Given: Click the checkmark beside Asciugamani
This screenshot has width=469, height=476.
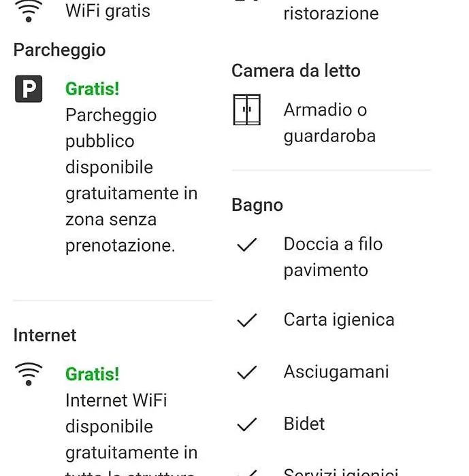Looking at the screenshot, I should point(247,373).
